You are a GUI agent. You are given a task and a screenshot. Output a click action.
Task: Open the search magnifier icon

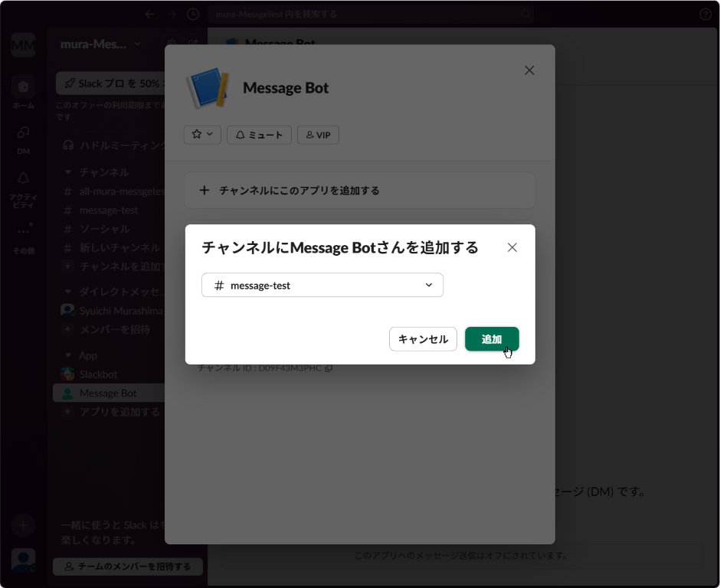[525, 14]
